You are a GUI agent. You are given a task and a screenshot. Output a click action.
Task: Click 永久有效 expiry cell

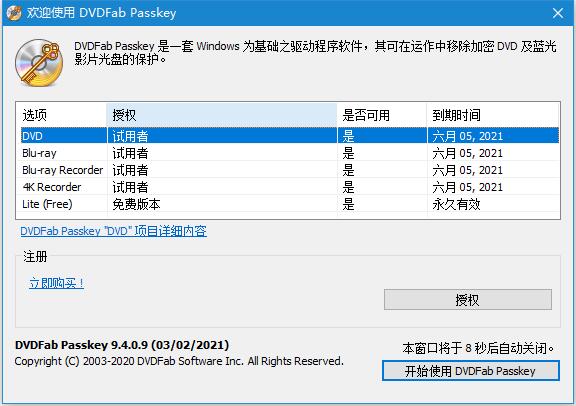456,204
